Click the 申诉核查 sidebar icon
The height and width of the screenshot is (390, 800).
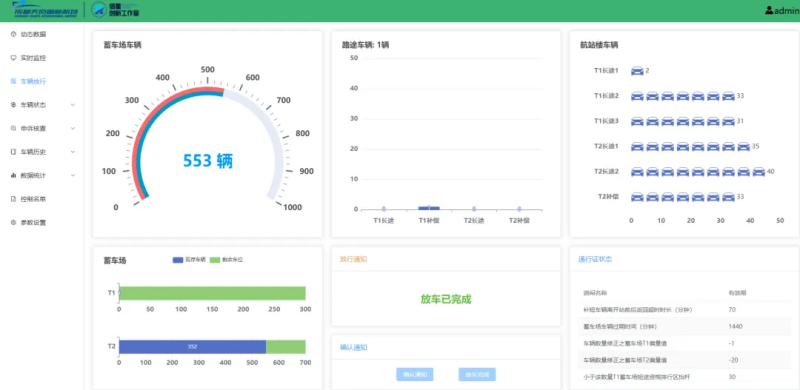point(13,128)
